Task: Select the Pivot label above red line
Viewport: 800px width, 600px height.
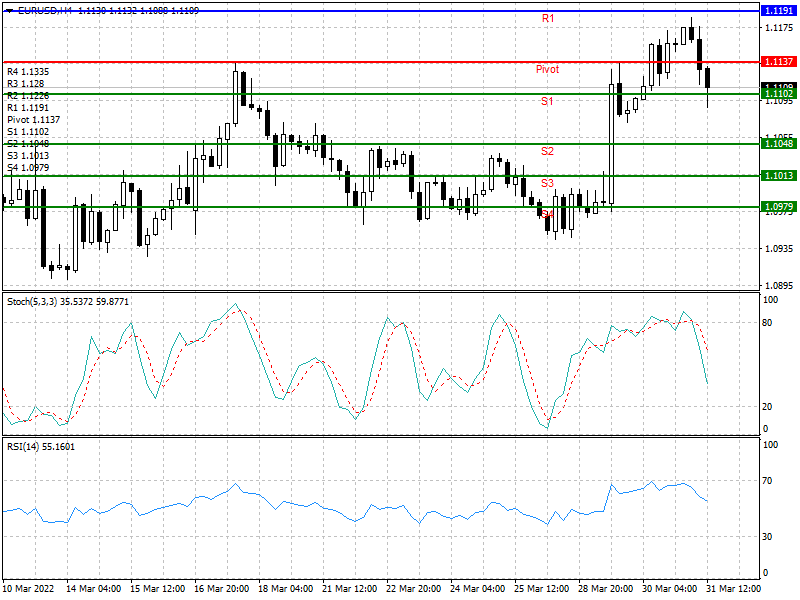Action: point(547,70)
